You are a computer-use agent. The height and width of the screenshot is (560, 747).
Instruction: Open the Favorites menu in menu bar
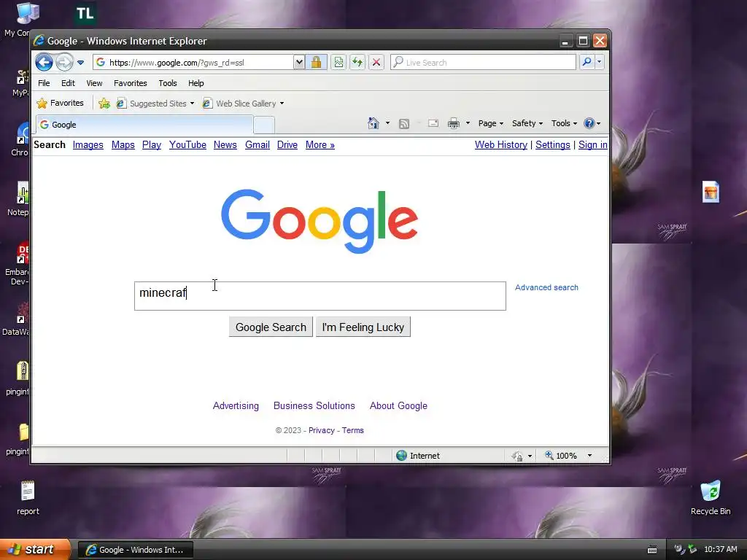coord(130,83)
